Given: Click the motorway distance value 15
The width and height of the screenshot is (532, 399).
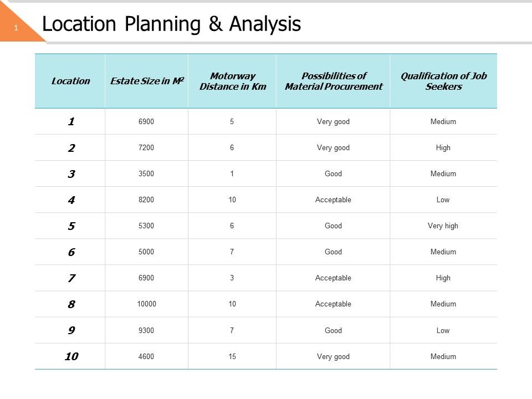Looking at the screenshot, I should [232, 357].
